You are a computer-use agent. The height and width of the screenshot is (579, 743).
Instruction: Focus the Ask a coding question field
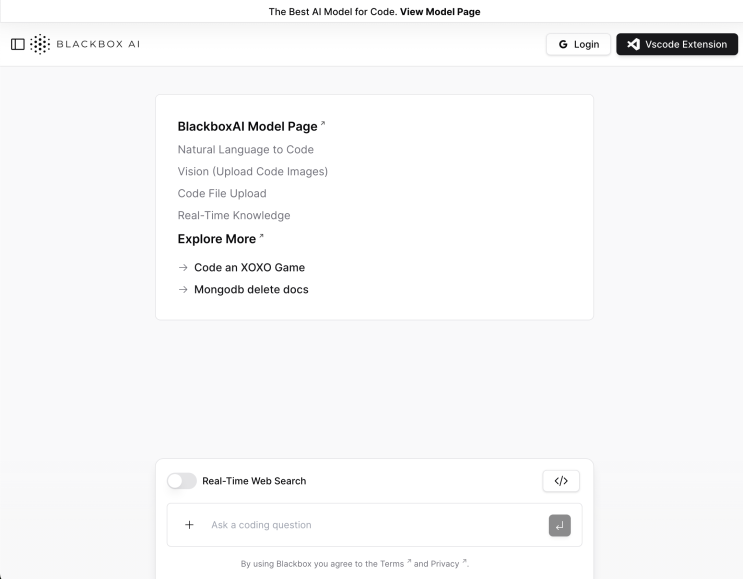pos(376,525)
